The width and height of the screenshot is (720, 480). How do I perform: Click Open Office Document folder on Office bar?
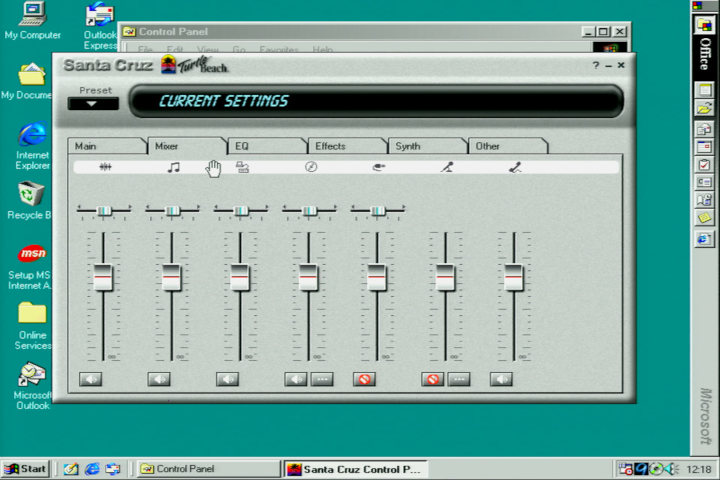click(x=705, y=108)
